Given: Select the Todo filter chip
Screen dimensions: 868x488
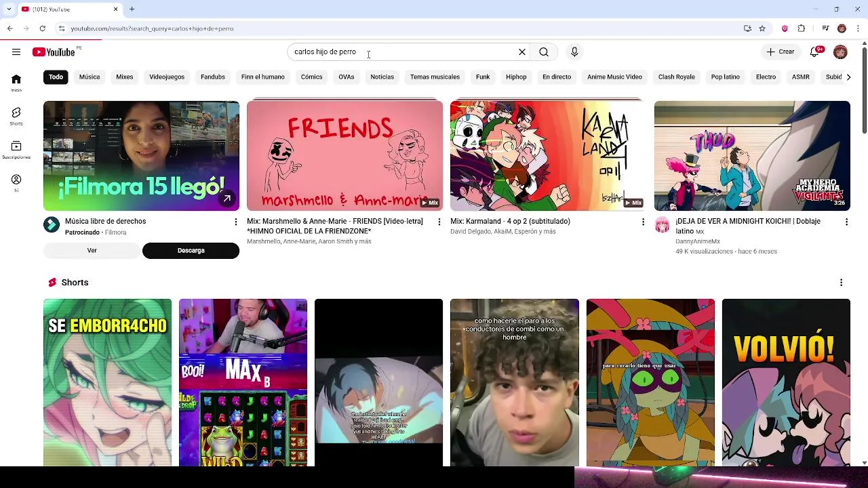Looking at the screenshot, I should point(56,77).
